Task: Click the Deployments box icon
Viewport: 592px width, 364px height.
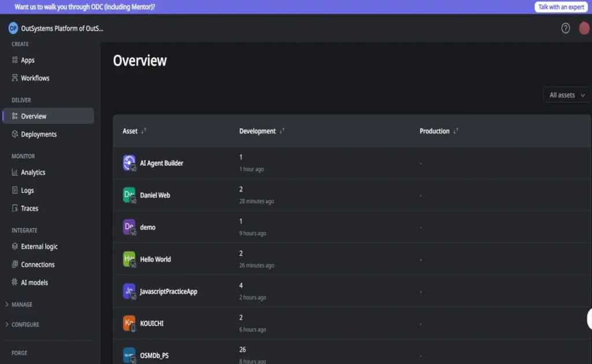Action: tap(14, 134)
